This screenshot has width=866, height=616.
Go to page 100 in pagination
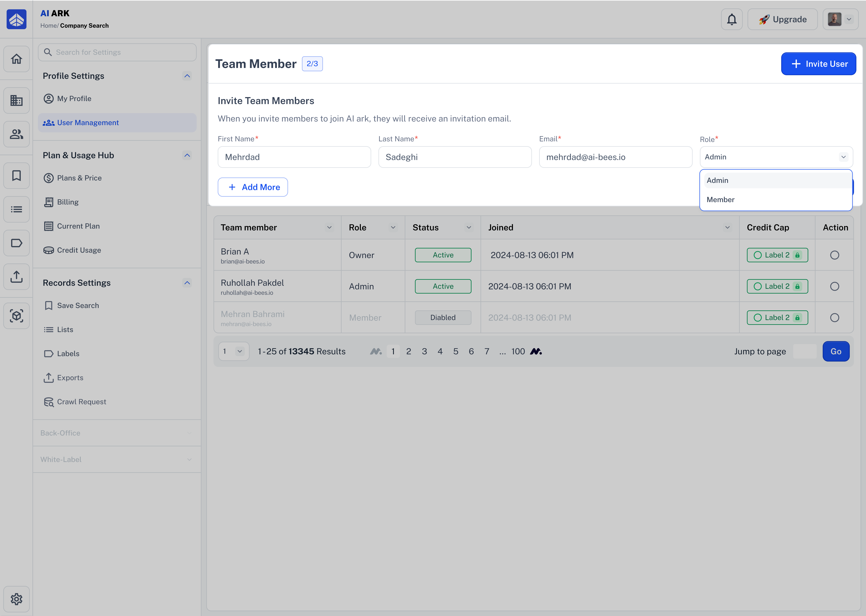coord(518,352)
